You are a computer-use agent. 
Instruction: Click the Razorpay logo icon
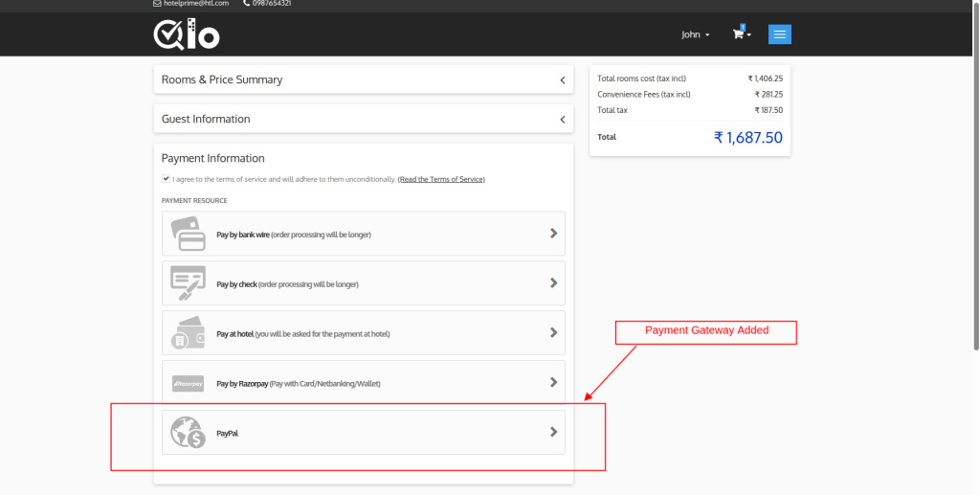tap(188, 383)
